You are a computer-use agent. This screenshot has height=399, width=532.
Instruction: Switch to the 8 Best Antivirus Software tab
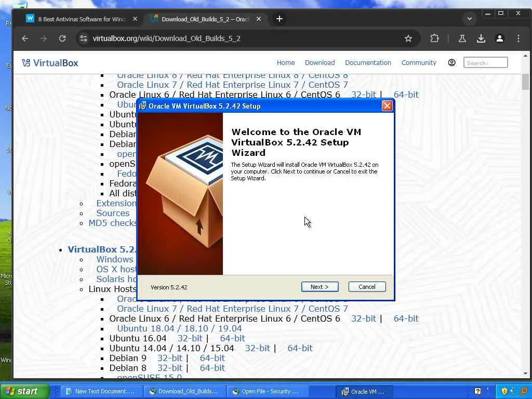tap(82, 19)
